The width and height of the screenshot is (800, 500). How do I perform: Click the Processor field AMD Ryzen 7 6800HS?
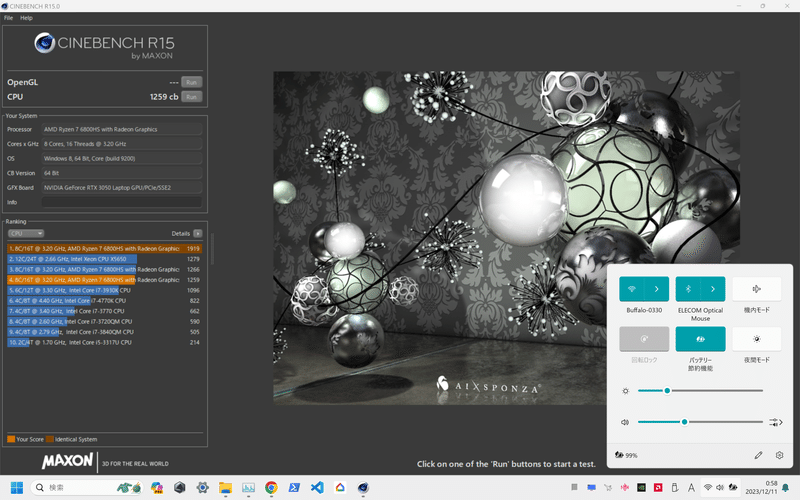[x=122, y=130]
